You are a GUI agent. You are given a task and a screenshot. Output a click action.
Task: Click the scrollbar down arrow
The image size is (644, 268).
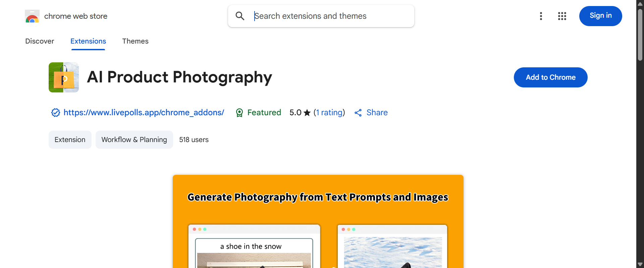640,264
